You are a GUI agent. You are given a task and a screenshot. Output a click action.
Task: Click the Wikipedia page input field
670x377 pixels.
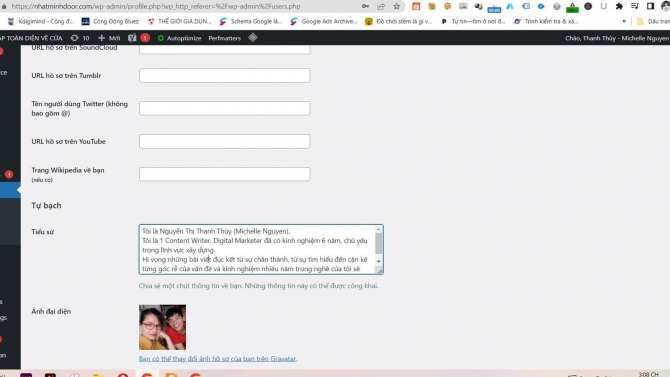point(224,174)
